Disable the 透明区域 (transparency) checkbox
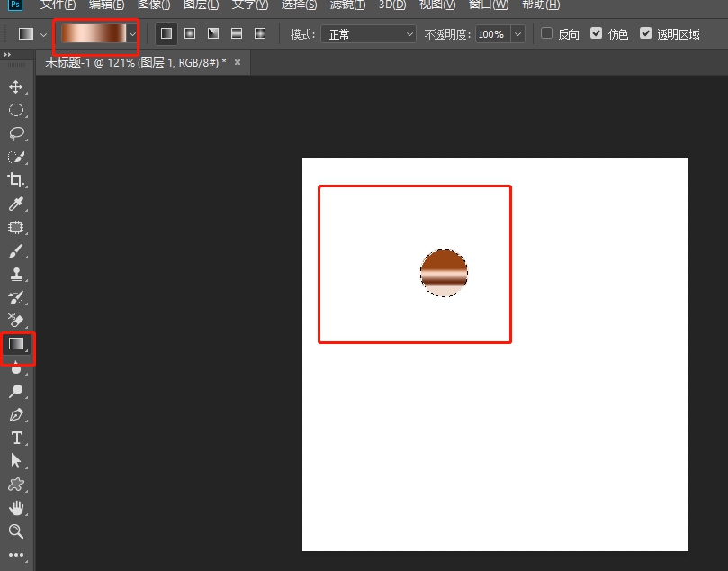728x571 pixels. (646, 33)
